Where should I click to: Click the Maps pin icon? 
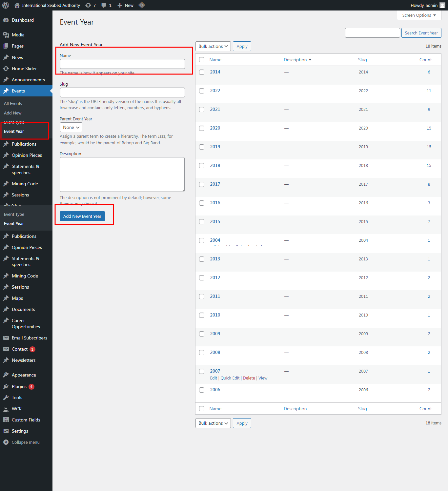pos(6,298)
